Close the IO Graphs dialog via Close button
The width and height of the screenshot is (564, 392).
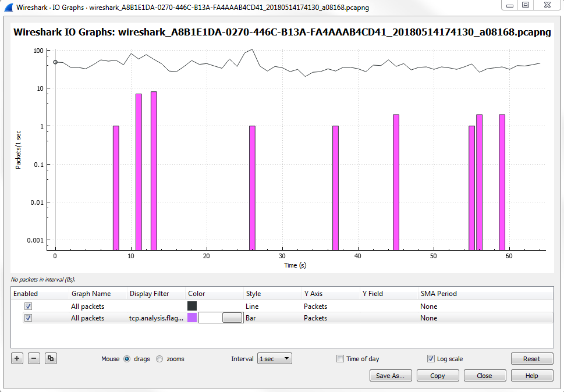[484, 376]
